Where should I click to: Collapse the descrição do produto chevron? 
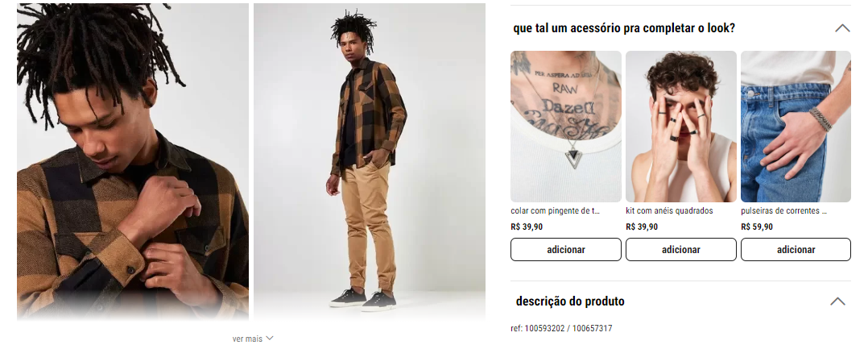coord(837,301)
